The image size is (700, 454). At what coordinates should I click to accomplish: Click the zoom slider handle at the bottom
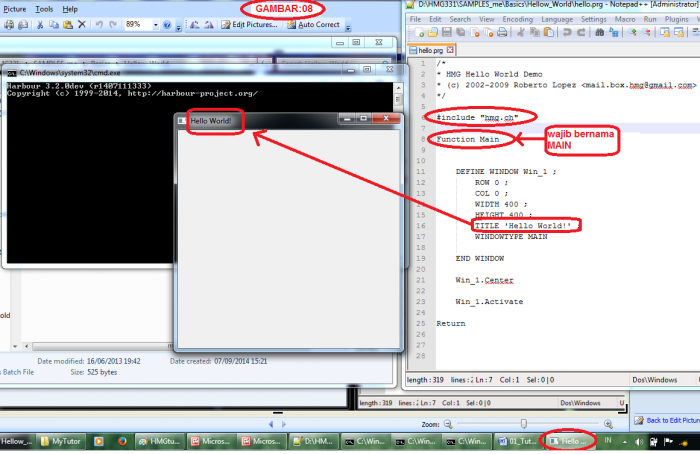click(x=524, y=423)
